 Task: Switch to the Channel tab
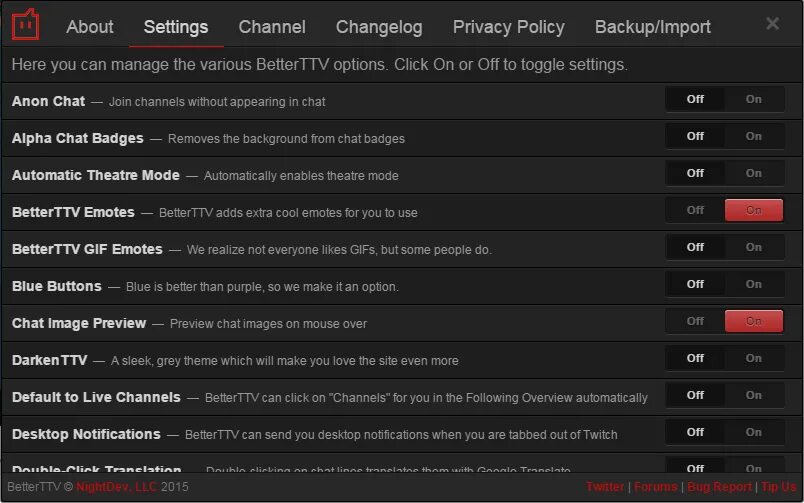[x=272, y=27]
